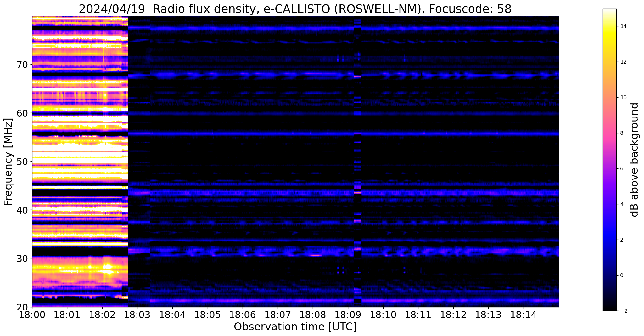Click the colorbar tick label 8
The image size is (644, 336).
point(622,133)
